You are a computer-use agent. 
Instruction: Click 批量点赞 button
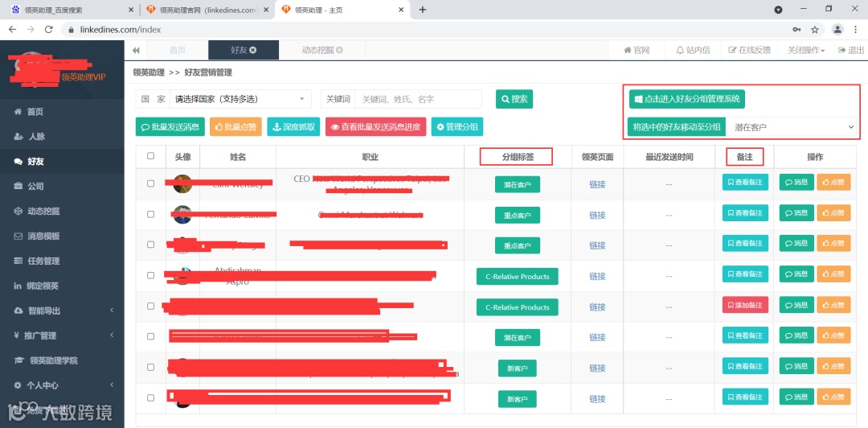tap(235, 126)
